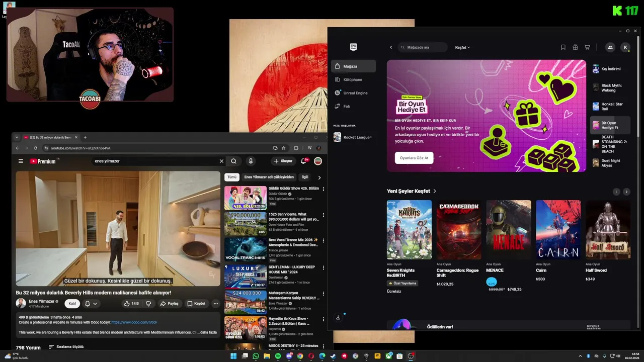The width and height of the screenshot is (644, 362).
Task: Open Chrome extensions puzzle icon
Action: click(x=296, y=148)
